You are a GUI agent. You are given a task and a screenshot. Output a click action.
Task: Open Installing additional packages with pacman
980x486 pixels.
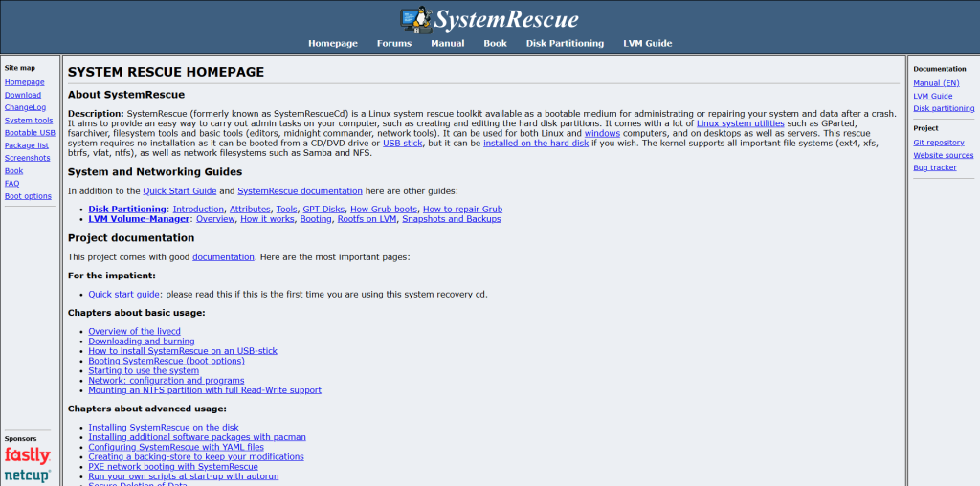197,437
